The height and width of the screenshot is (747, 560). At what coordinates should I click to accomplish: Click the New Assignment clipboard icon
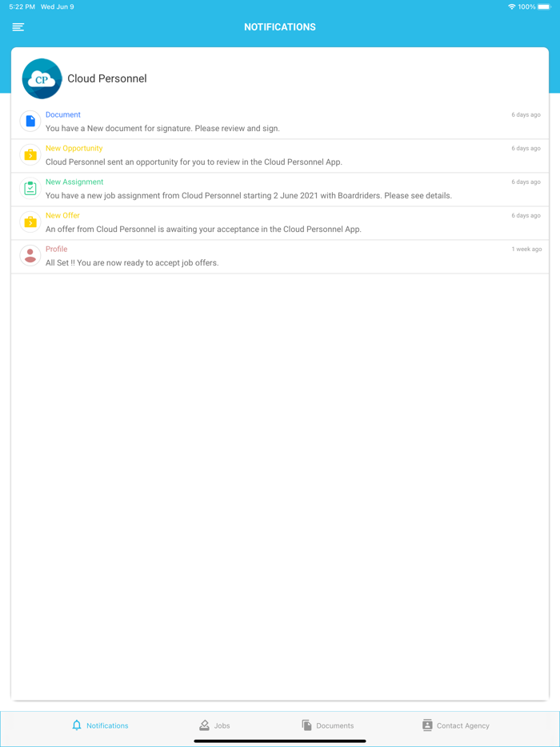[30, 188]
